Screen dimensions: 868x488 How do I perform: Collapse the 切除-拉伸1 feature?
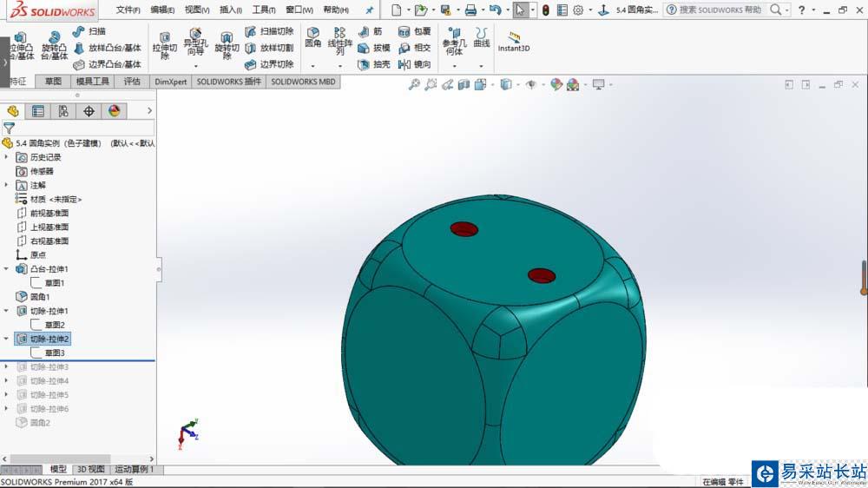[x=6, y=311]
